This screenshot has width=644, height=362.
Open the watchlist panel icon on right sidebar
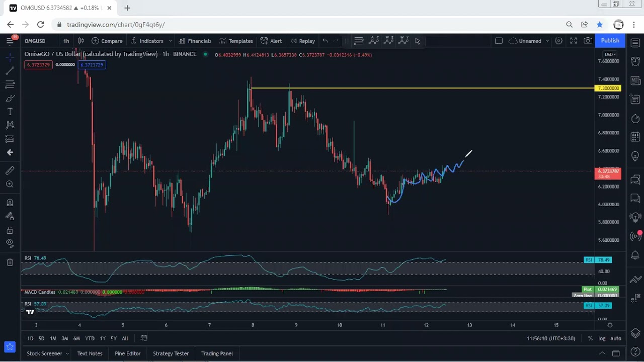(635, 43)
